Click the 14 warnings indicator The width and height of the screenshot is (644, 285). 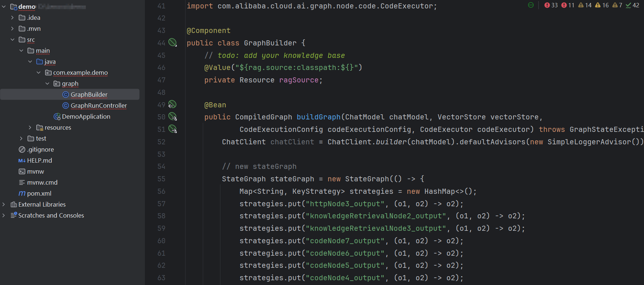click(585, 5)
